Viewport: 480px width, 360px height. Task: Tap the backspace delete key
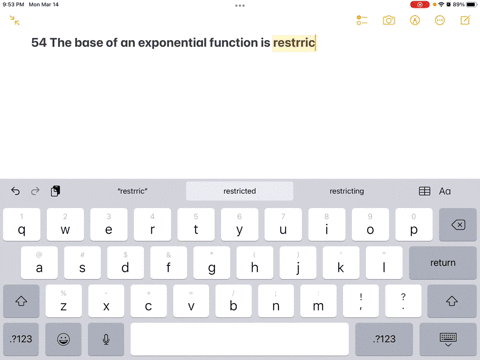pos(458,225)
